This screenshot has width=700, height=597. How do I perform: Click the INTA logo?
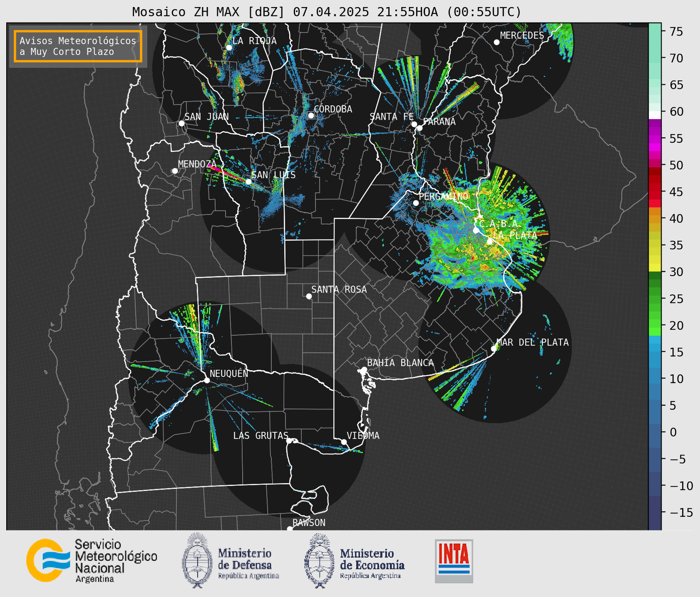[454, 561]
